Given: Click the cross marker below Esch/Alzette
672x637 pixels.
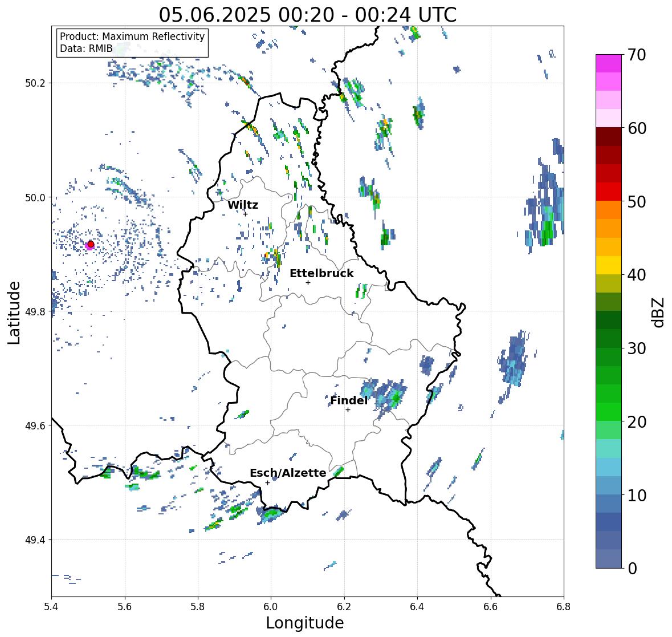Looking at the screenshot, I should point(267,482).
